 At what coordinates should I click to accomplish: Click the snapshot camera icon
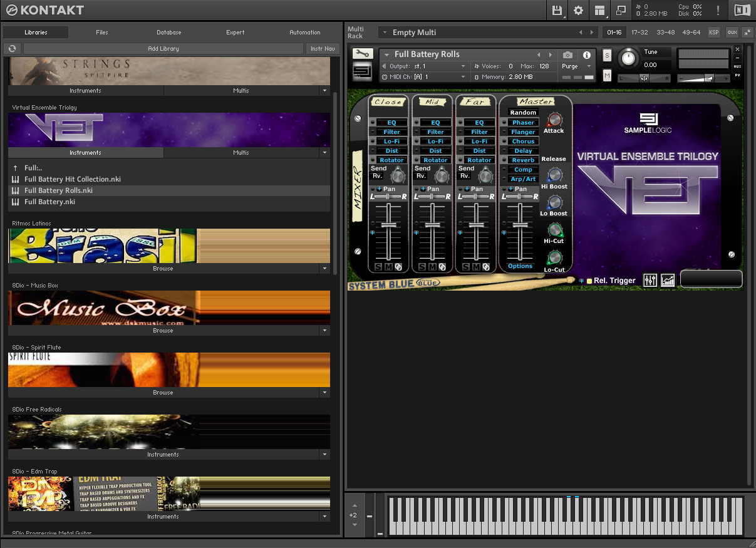pyautogui.click(x=567, y=55)
